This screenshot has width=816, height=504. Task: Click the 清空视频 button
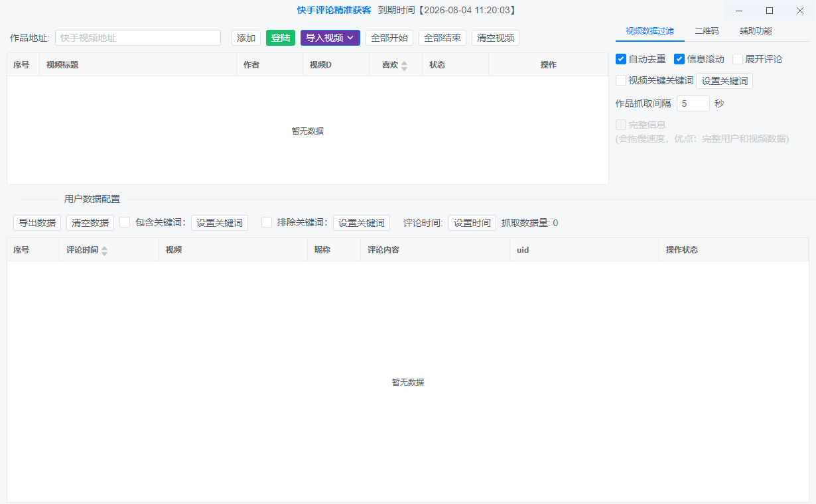496,38
